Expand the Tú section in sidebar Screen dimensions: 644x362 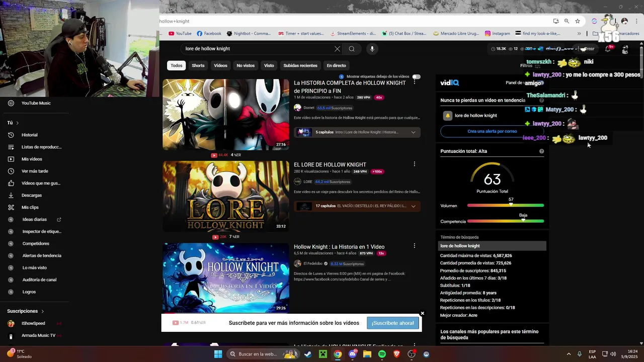[x=13, y=123]
